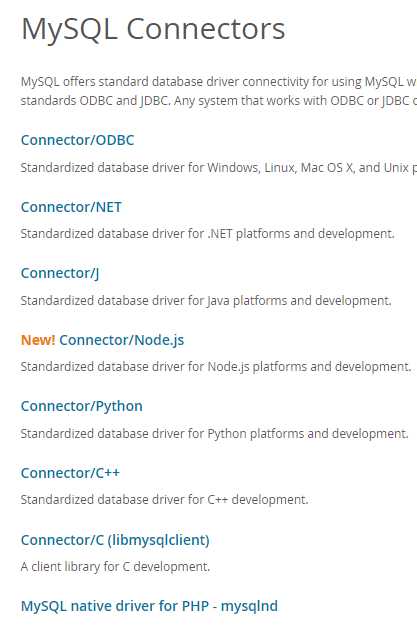This screenshot has height=625, width=417.
Task: Go to the Connector/Python page
Action: point(82,406)
